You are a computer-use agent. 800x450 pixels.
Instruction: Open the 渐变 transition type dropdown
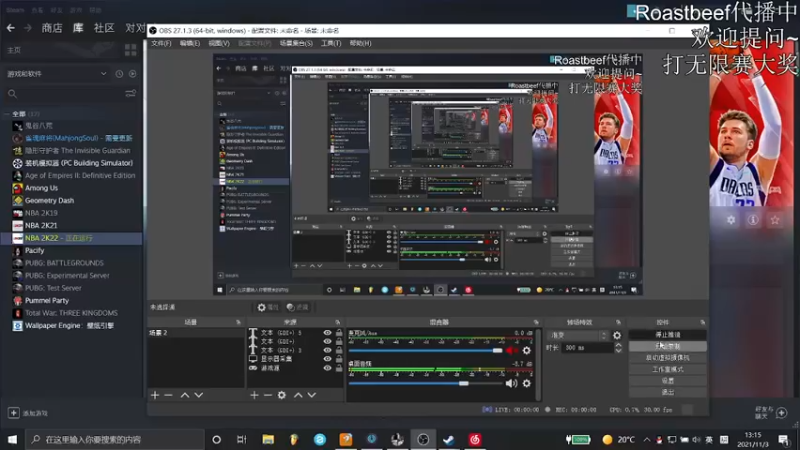coord(579,335)
